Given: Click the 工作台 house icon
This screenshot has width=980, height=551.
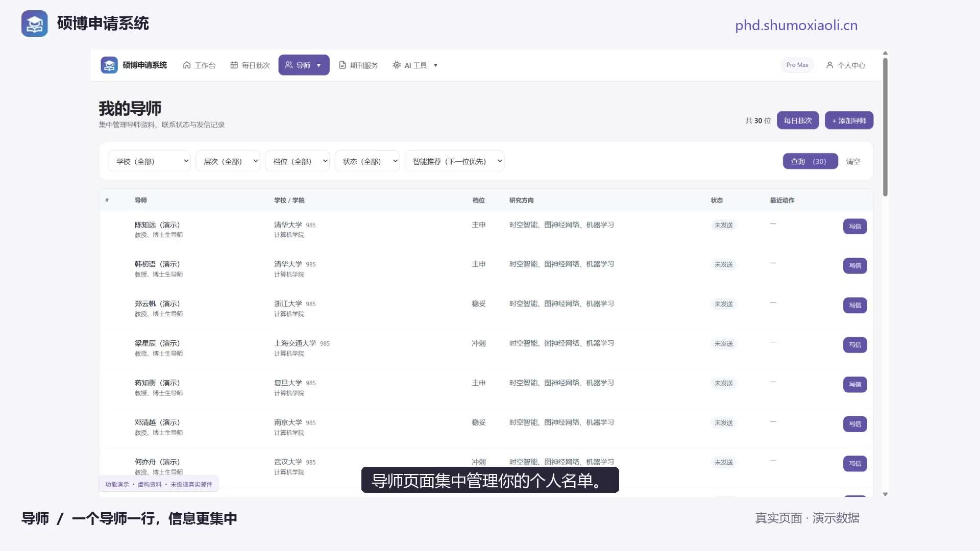Looking at the screenshot, I should tap(187, 65).
